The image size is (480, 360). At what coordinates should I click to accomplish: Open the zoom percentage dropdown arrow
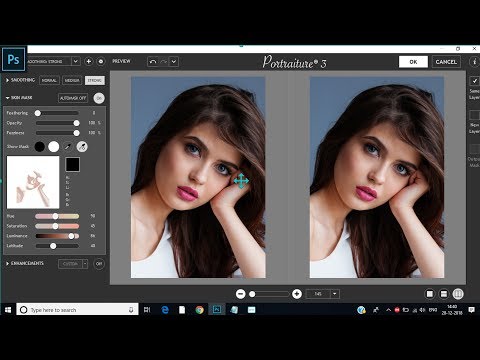click(x=335, y=294)
